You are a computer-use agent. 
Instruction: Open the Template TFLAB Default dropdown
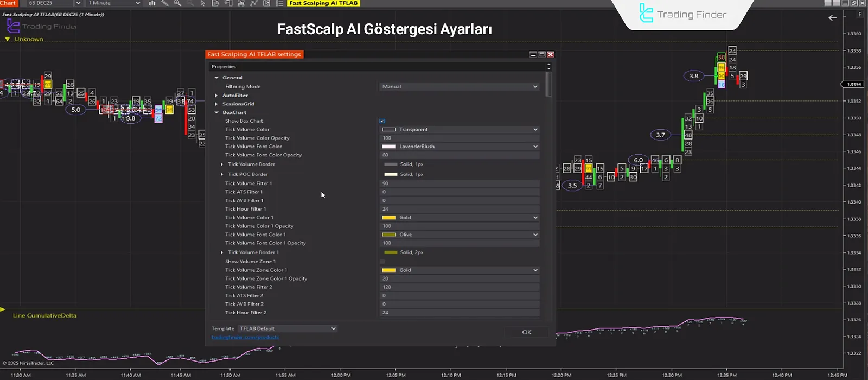[288, 328]
